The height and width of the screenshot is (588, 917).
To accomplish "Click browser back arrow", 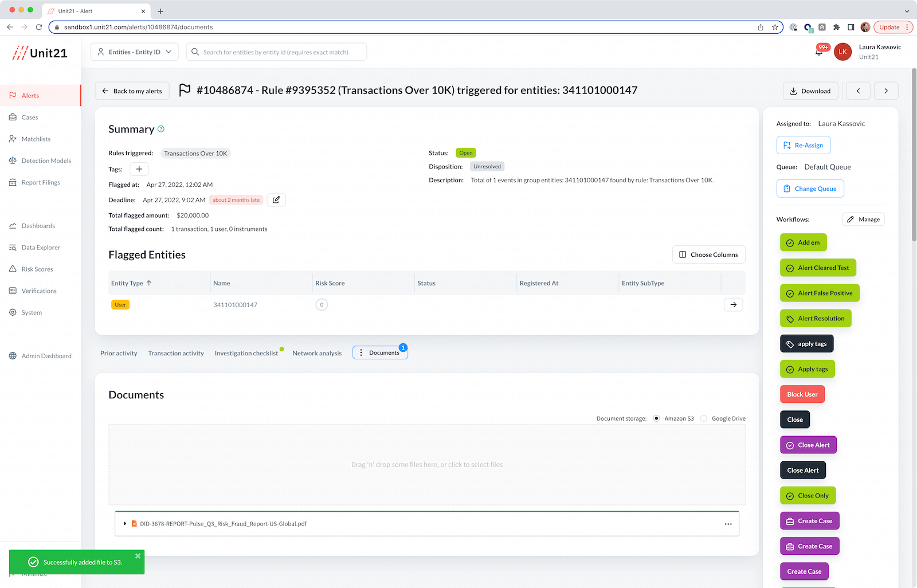I will 10,27.
